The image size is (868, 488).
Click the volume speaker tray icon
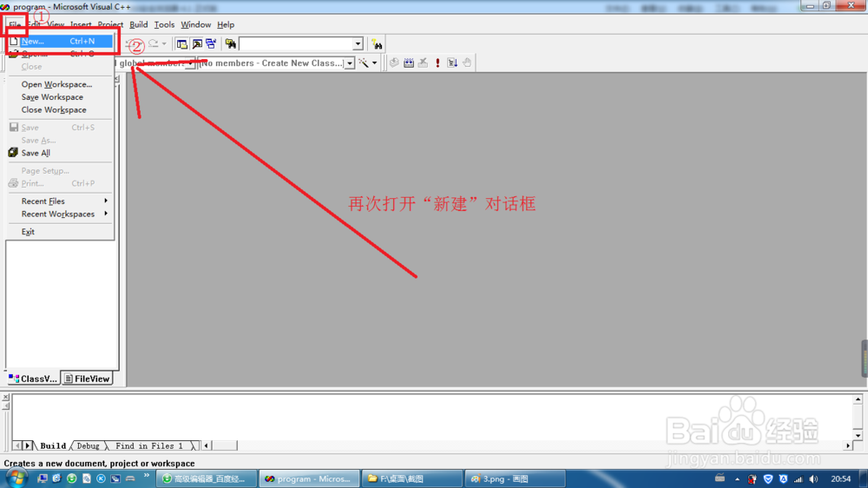click(x=813, y=479)
